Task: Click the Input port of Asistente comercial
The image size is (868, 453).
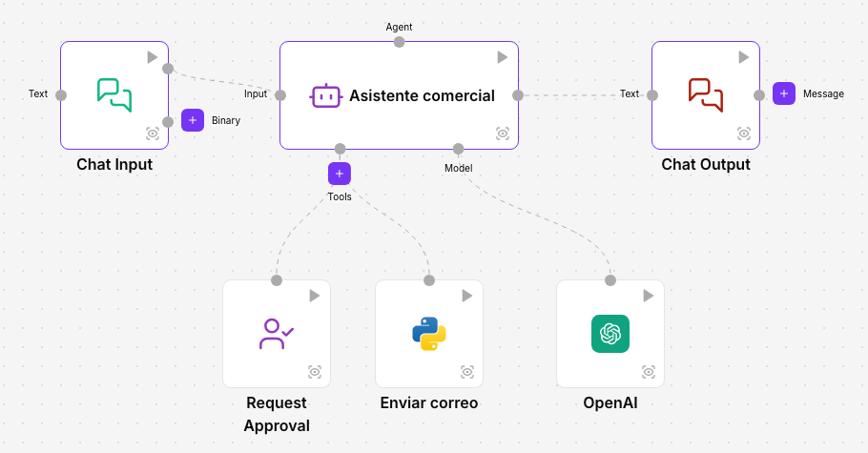Action: pyautogui.click(x=280, y=95)
